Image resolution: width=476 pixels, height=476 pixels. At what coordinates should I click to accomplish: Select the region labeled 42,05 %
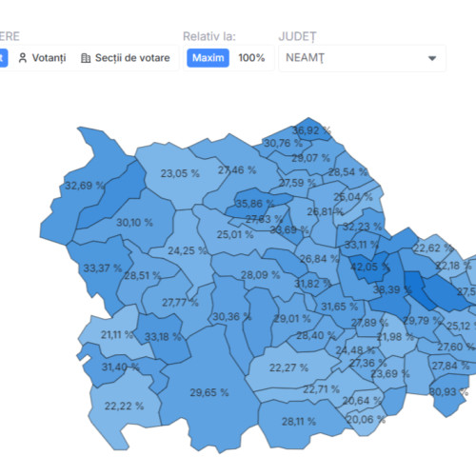coord(369,267)
